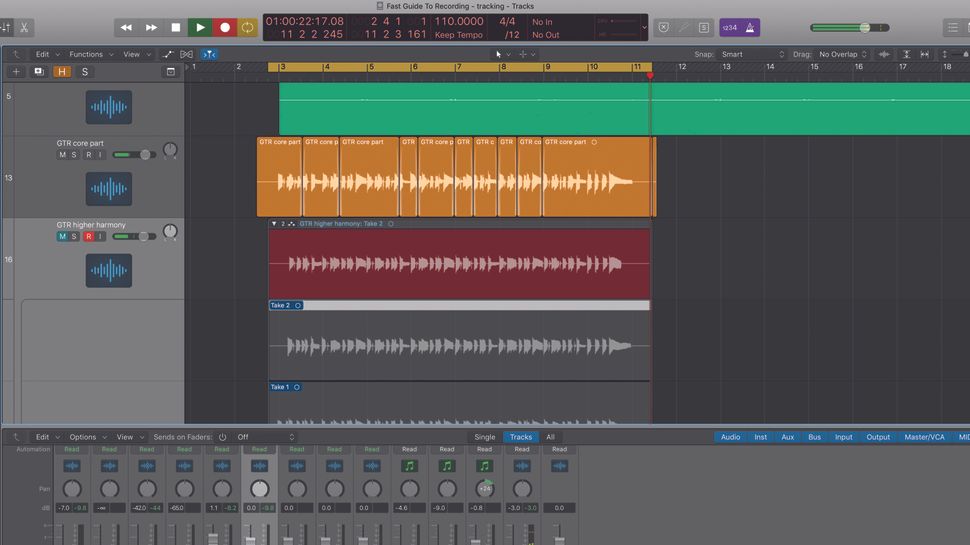Open the Snap Smart dropdown
This screenshot has height=545, width=970.
pos(752,54)
